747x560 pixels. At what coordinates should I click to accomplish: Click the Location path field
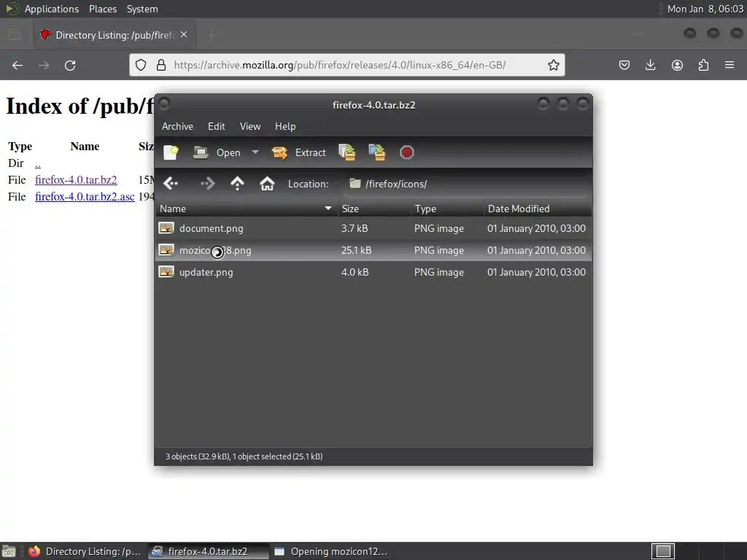click(x=466, y=184)
